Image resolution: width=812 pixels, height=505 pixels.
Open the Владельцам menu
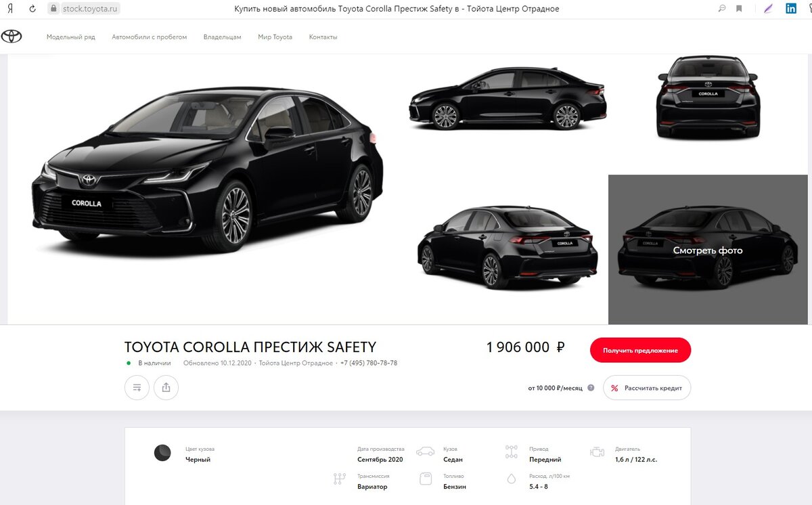pyautogui.click(x=223, y=37)
